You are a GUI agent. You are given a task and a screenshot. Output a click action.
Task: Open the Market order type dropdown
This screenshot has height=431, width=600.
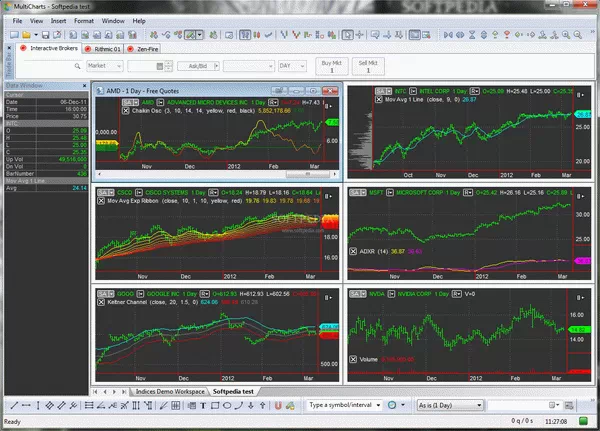104,66
